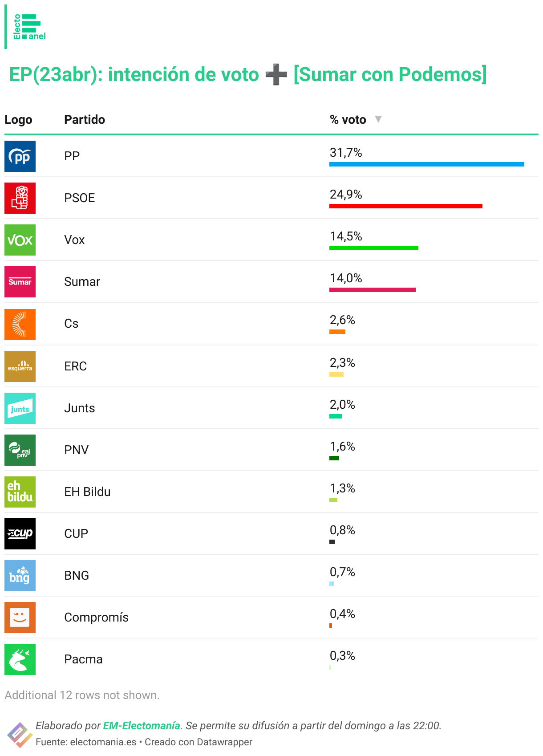Click the Pacma animal logo

pos(20,659)
